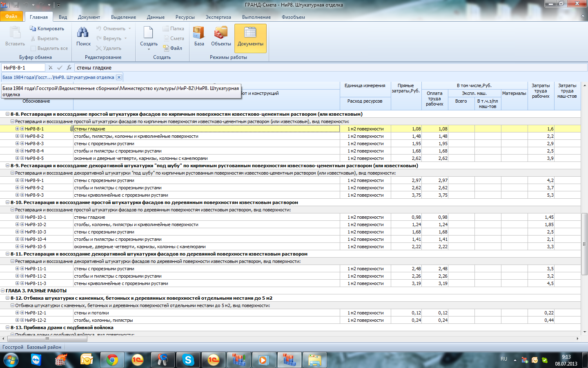Open the Файл application menu
The width and height of the screenshot is (588, 368).
(11, 17)
